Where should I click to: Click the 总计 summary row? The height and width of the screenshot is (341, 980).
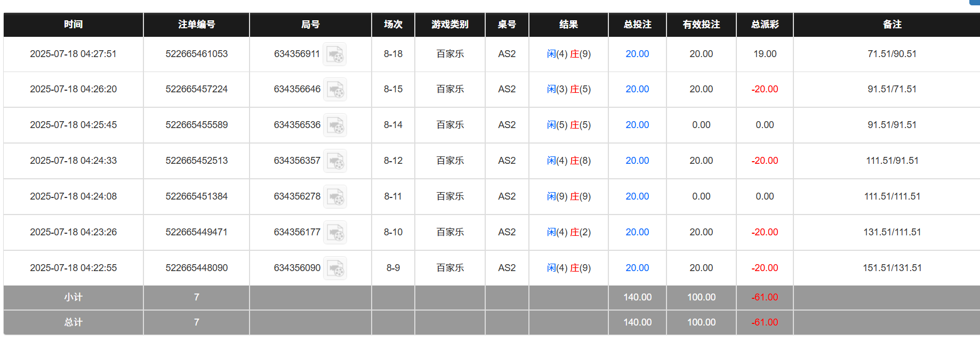point(73,322)
